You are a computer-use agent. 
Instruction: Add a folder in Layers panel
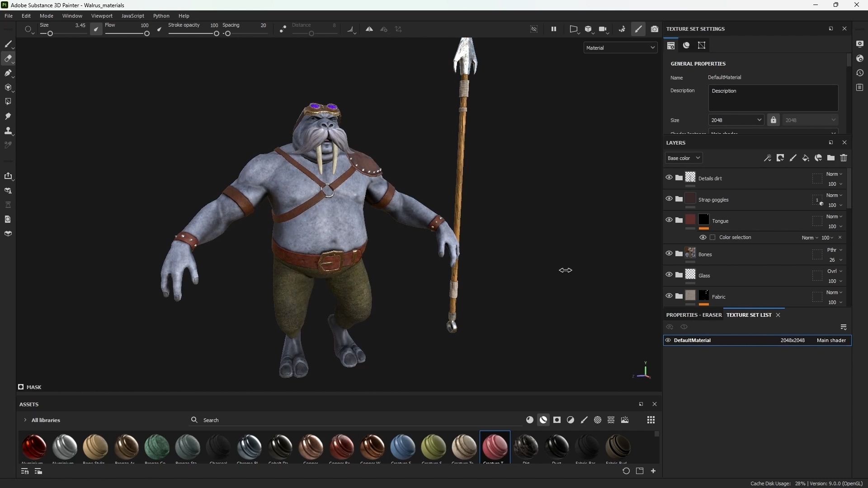[831, 158]
